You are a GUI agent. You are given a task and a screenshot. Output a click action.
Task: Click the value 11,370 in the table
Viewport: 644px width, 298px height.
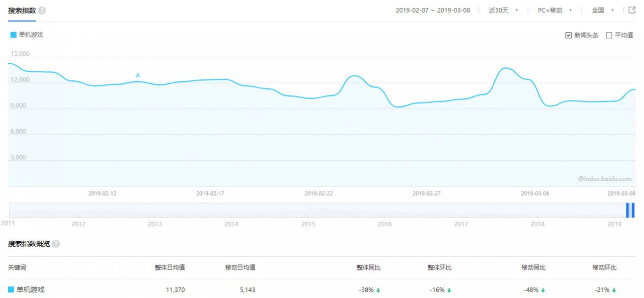[x=176, y=290]
